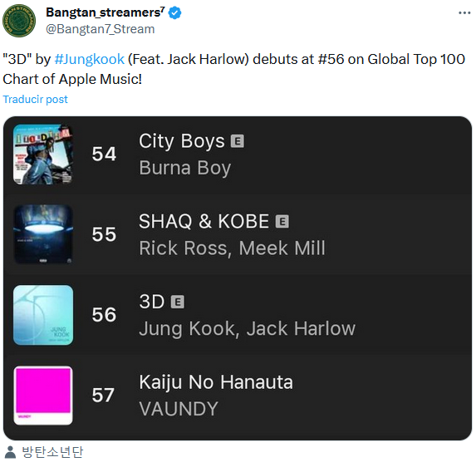476x467 pixels.
Task: Click the person icon beside the Korean tag
Action: point(10,452)
